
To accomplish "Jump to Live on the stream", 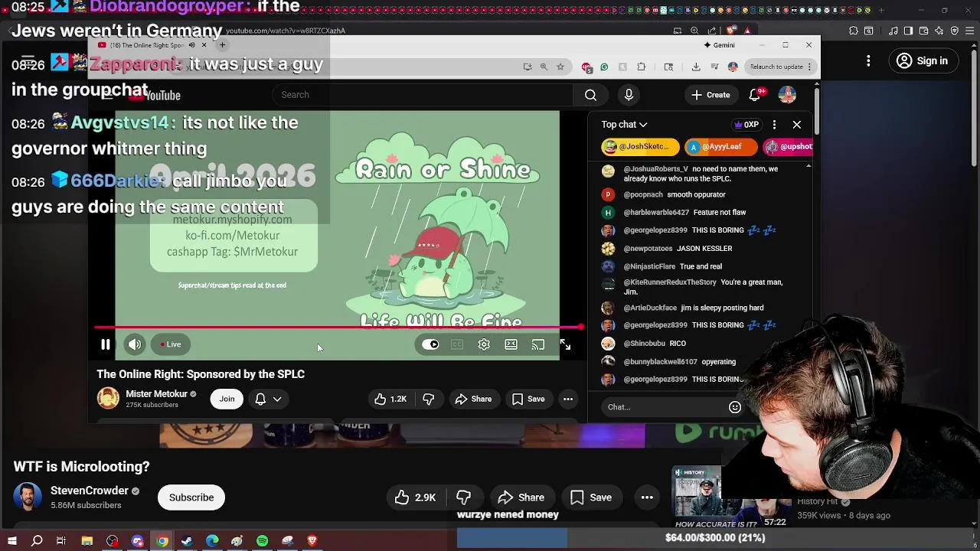I will click(x=170, y=344).
